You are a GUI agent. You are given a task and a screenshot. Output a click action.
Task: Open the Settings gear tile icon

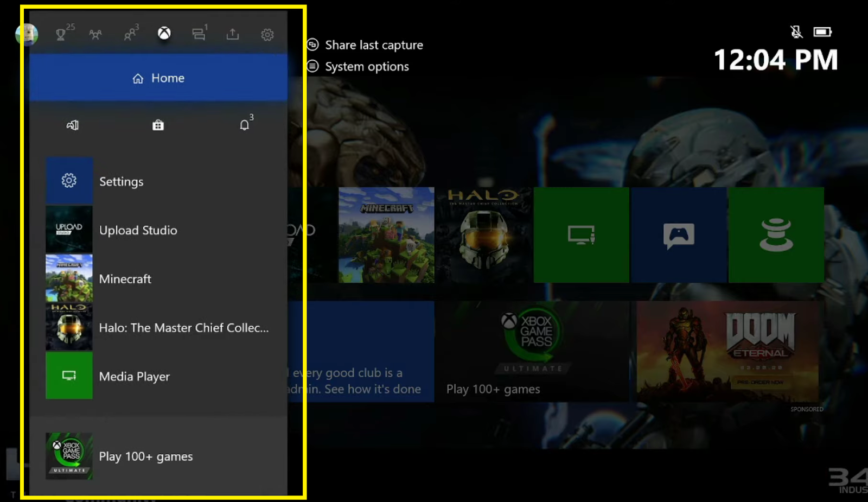(x=69, y=181)
